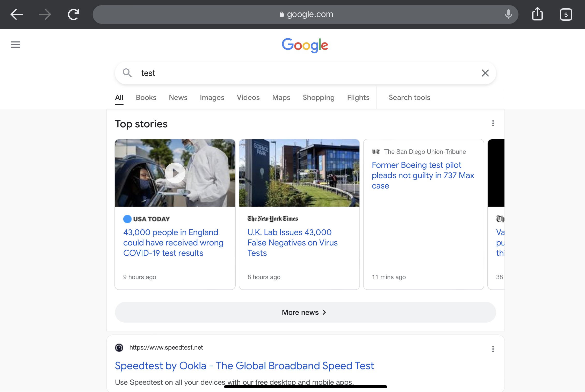Tap the microphone icon in address bar
This screenshot has height=392, width=585.
(508, 14)
